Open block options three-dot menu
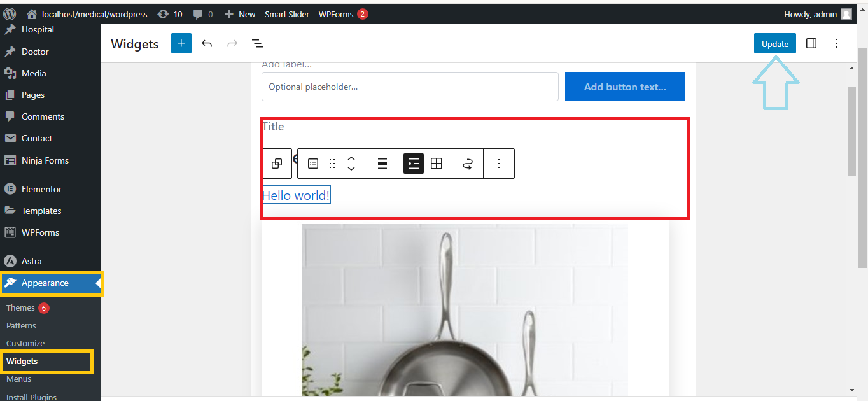The image size is (868, 401). [499, 164]
